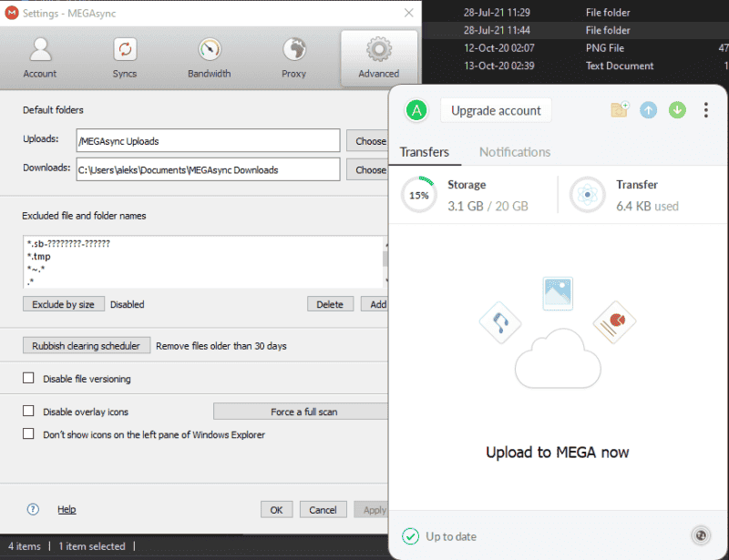Open the Help link

point(67,509)
